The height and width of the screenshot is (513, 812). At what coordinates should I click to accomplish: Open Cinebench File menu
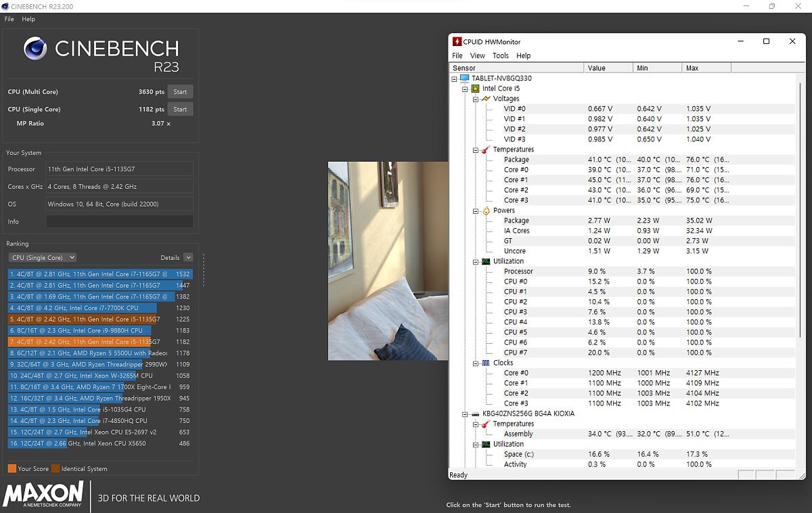point(9,19)
